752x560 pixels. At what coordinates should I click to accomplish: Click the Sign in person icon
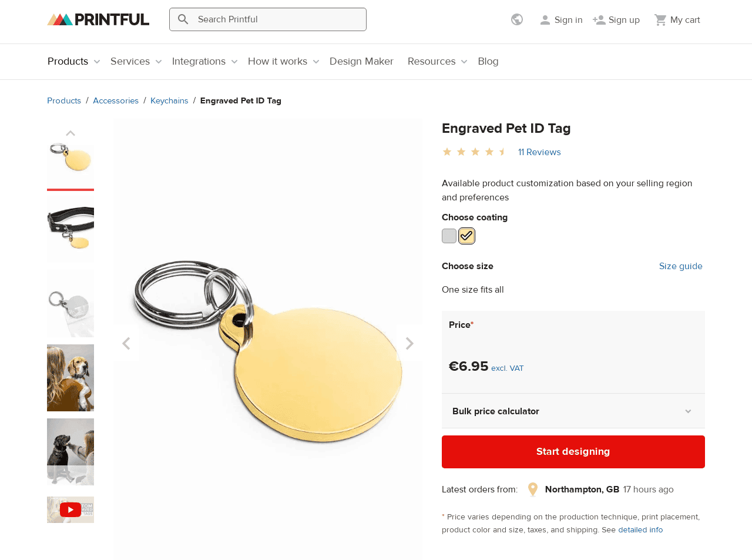coord(545,19)
